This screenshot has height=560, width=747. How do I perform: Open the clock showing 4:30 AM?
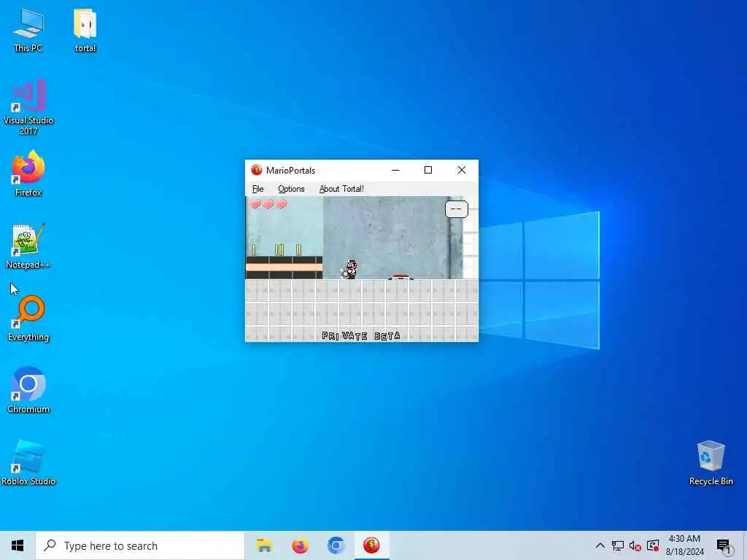pos(684,545)
